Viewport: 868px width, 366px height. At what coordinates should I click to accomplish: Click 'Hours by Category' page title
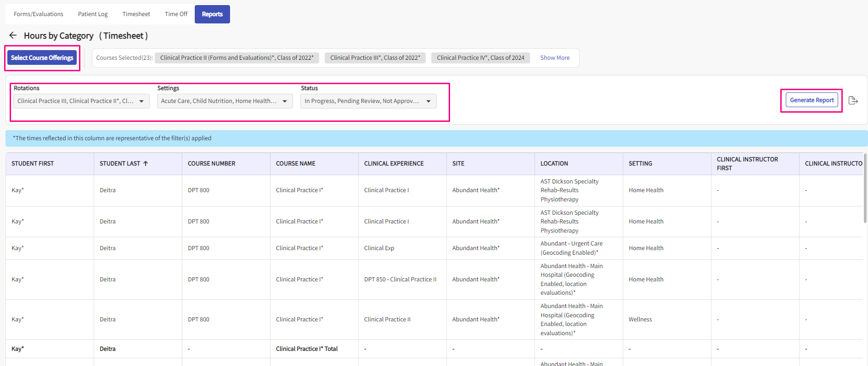click(x=58, y=35)
